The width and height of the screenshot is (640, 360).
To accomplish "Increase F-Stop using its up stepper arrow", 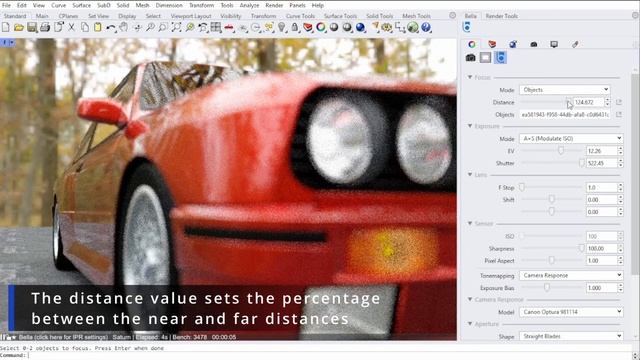I will (620, 185).
